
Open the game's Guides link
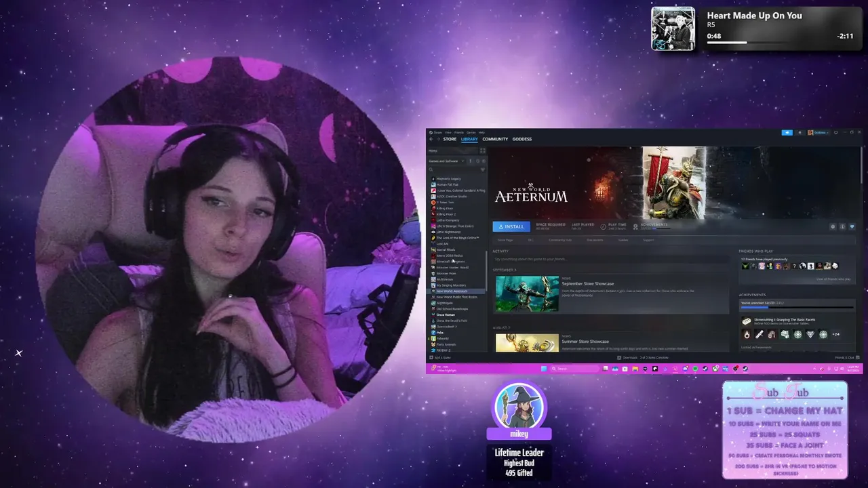click(x=623, y=240)
